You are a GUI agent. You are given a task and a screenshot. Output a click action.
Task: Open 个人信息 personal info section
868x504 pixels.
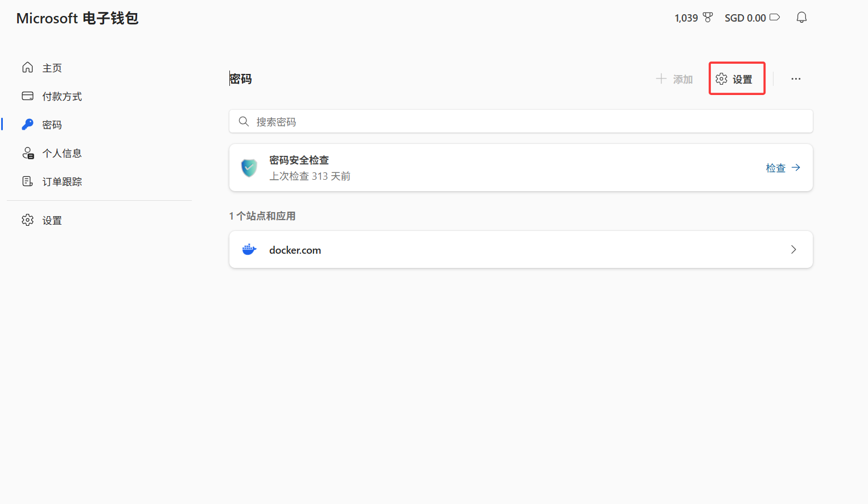62,154
